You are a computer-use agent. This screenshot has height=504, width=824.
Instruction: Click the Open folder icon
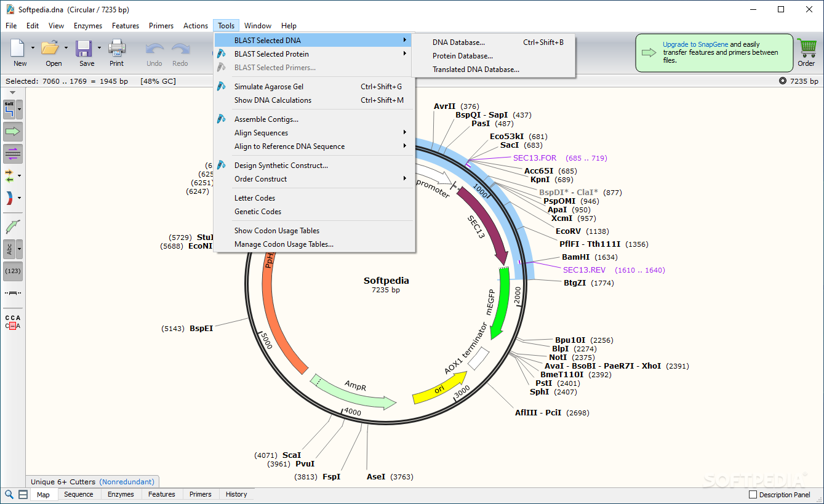(x=50, y=48)
